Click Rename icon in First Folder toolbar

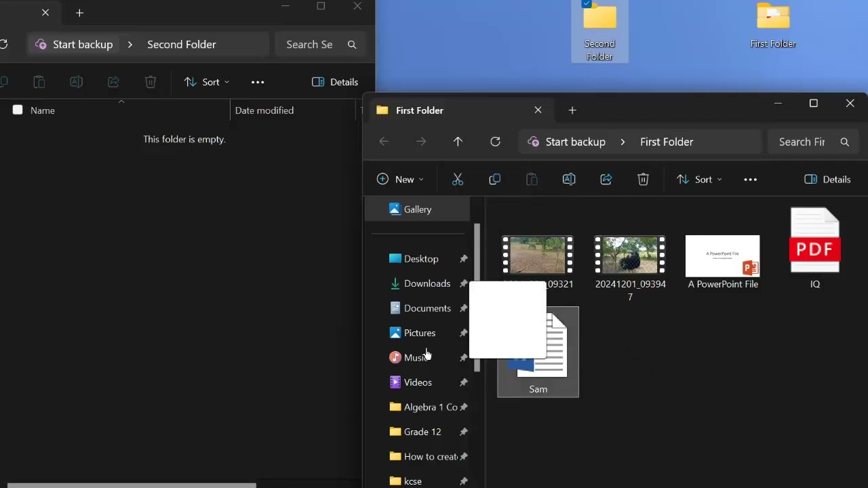pos(569,180)
